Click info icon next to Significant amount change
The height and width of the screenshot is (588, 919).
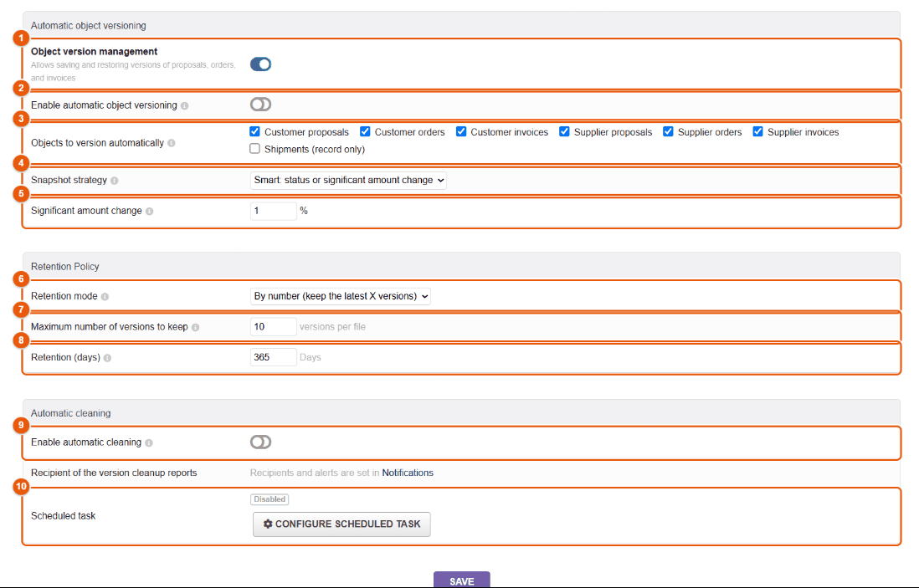pyautogui.click(x=150, y=212)
